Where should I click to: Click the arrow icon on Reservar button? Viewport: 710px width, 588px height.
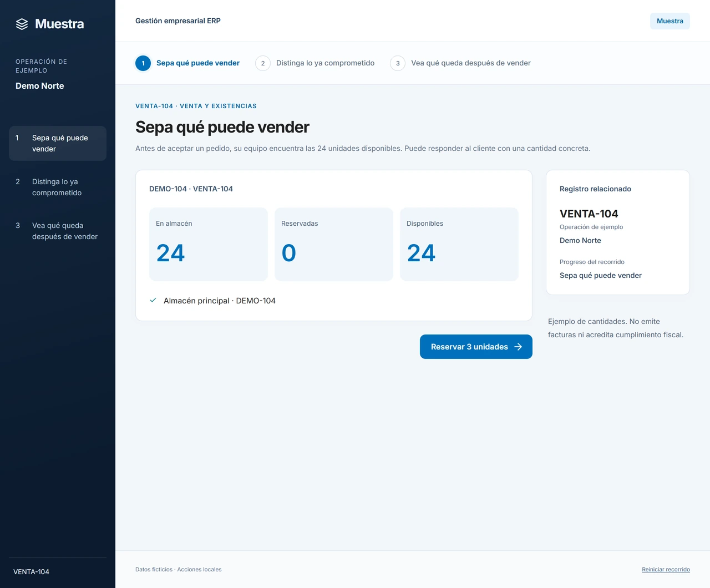point(518,347)
